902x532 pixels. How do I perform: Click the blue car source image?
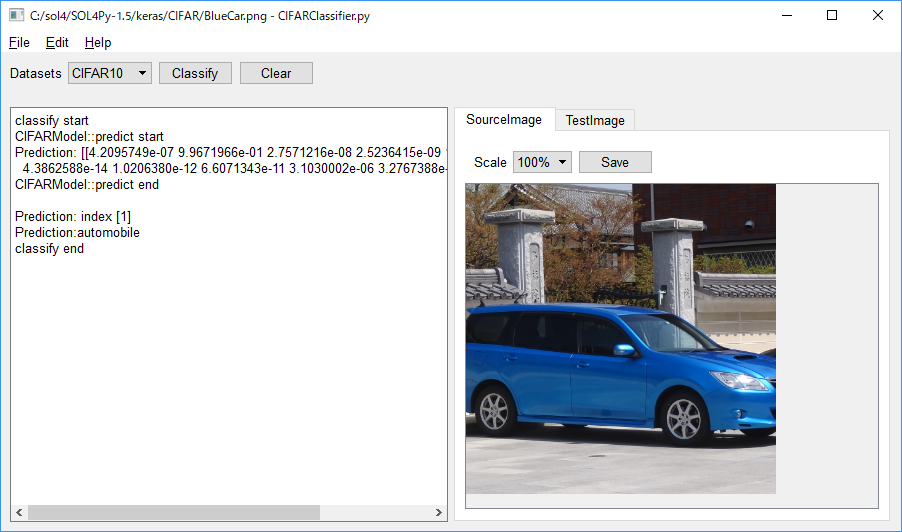pos(621,339)
